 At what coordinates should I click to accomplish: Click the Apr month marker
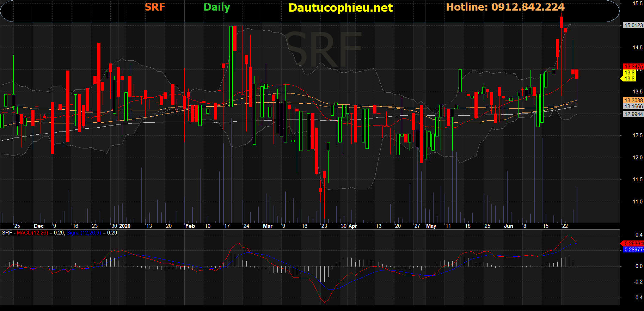click(x=353, y=226)
